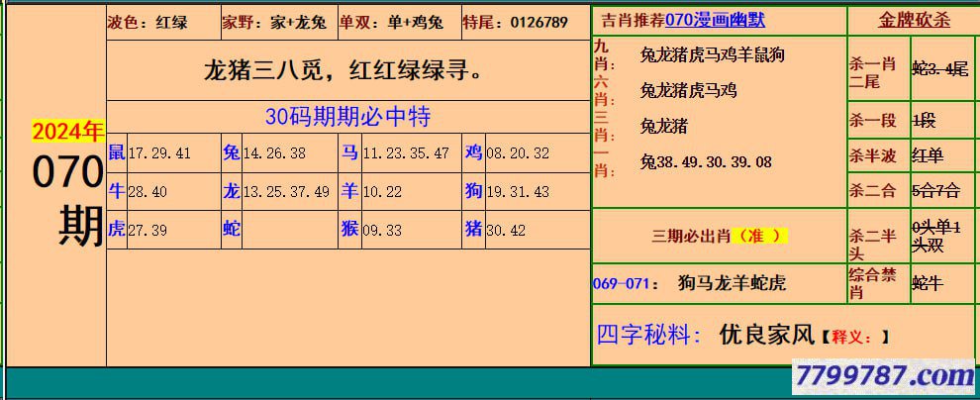
Task: Select the 家野：家+龙兔 cell
Action: pyautogui.click(x=278, y=23)
